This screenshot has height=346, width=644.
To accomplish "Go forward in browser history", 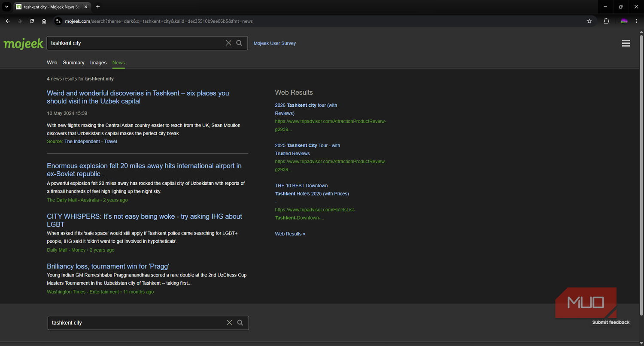I will coord(20,21).
